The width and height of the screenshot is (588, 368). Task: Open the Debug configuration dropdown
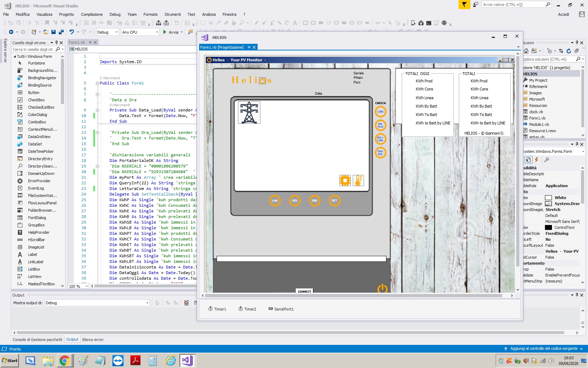(116, 32)
